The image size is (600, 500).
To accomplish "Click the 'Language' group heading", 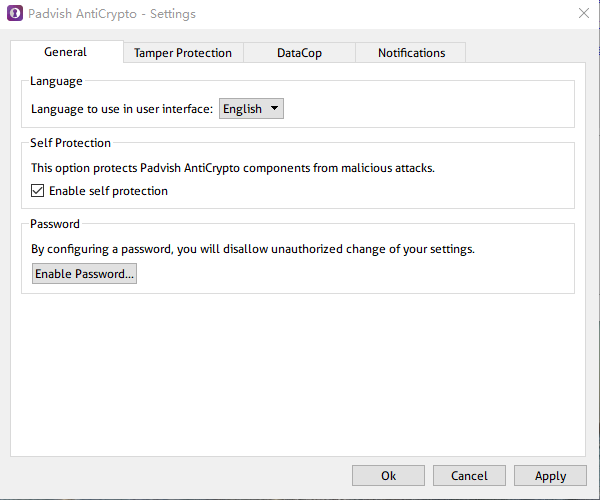I will [56, 81].
